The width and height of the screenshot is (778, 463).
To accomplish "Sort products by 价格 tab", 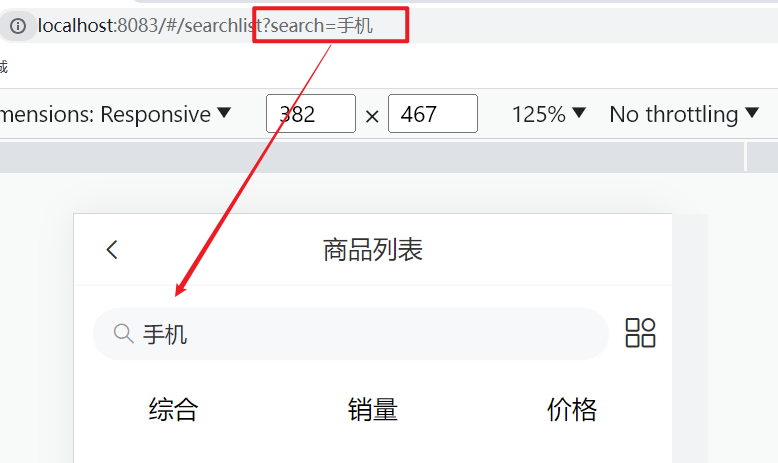I will [572, 409].
